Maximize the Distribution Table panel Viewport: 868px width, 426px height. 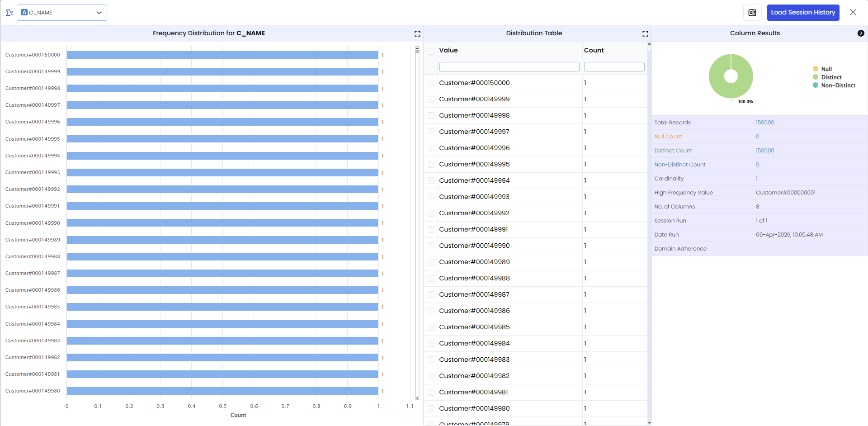tap(645, 34)
